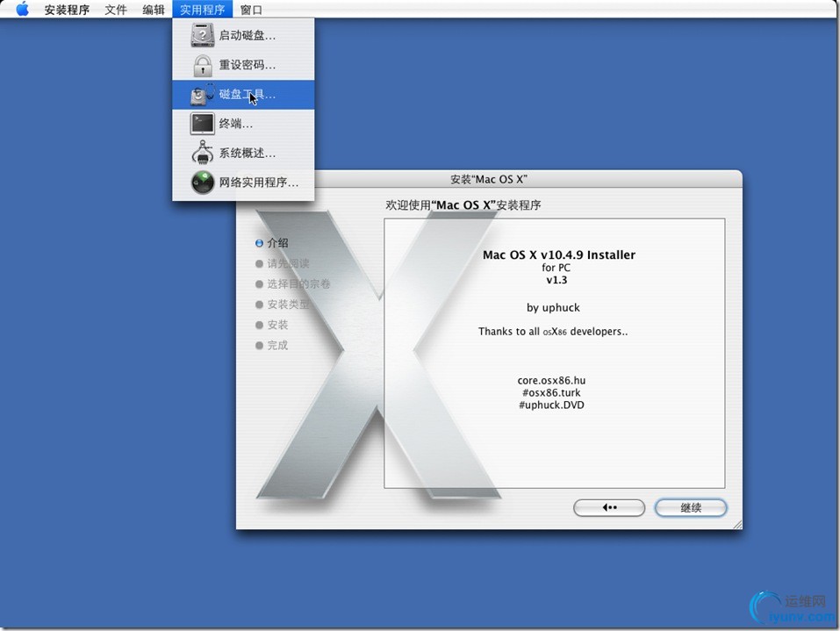This screenshot has height=631, width=840.
Task: Click the 请先阅读 step label
Action: (x=288, y=263)
